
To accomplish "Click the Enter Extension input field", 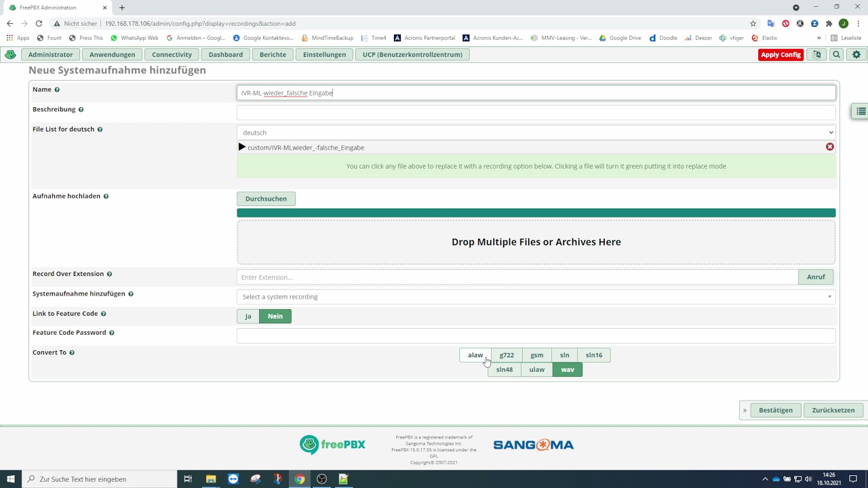I will [517, 277].
